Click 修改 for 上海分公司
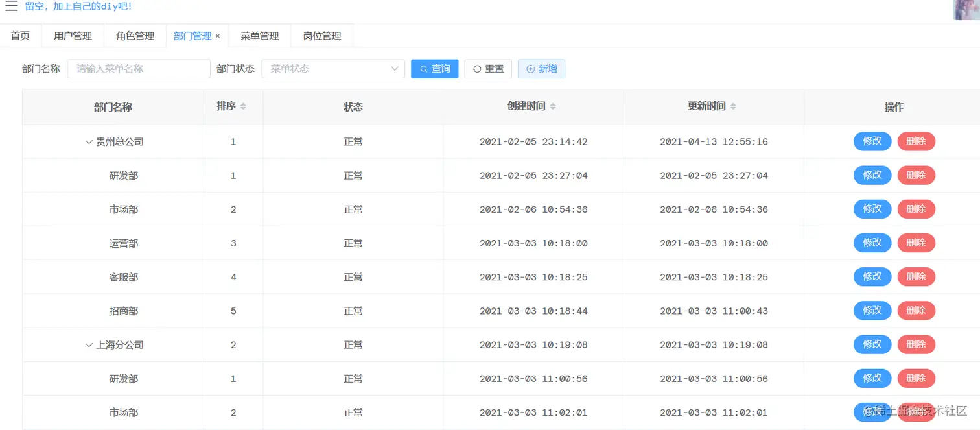This screenshot has height=430, width=980. [872, 344]
